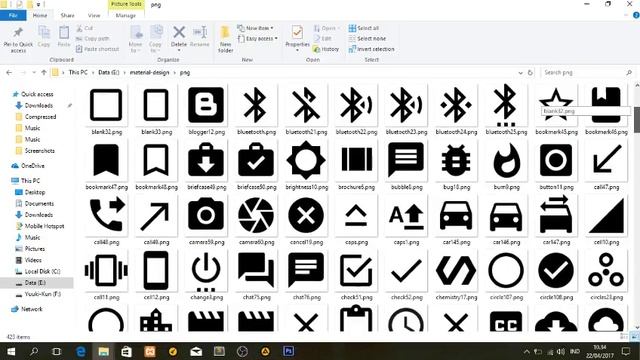The width and height of the screenshot is (640, 360).
Task: Click the taskbar Search magnifier icon
Action: coord(34,351)
